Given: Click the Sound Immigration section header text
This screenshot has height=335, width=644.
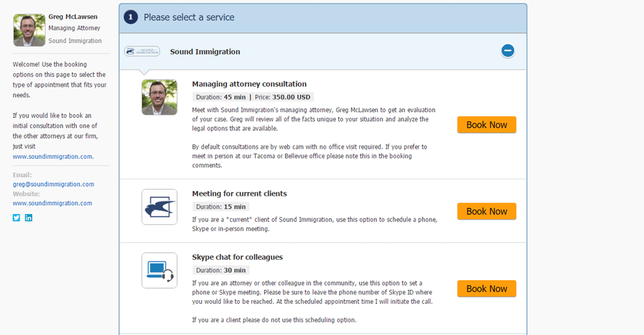Looking at the screenshot, I should tap(205, 52).
